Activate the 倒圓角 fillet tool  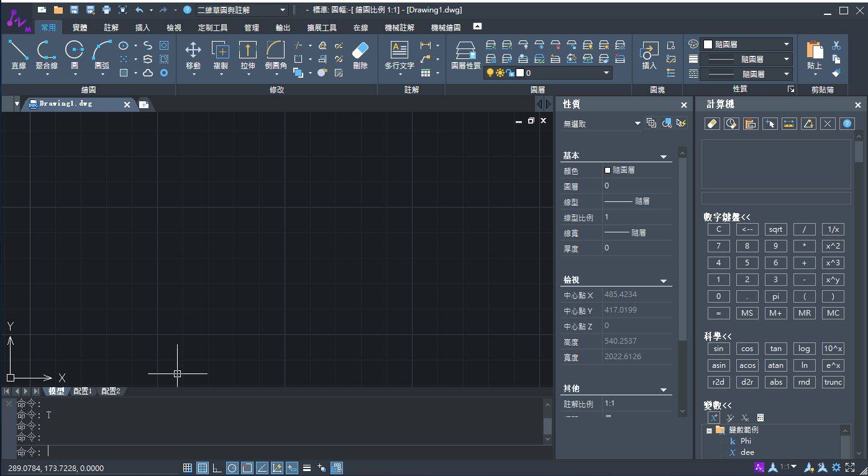[x=276, y=55]
